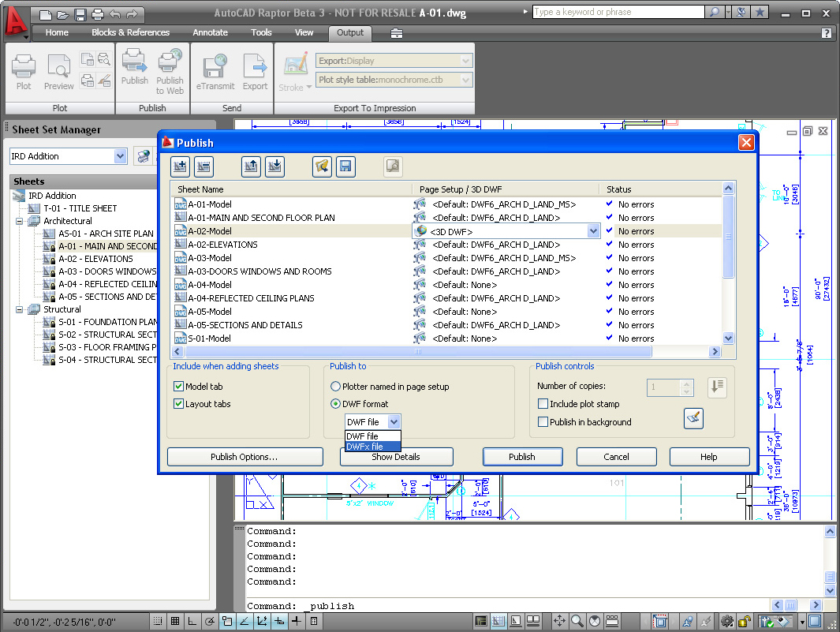Toggle the Model tab checkbox

pyautogui.click(x=179, y=386)
